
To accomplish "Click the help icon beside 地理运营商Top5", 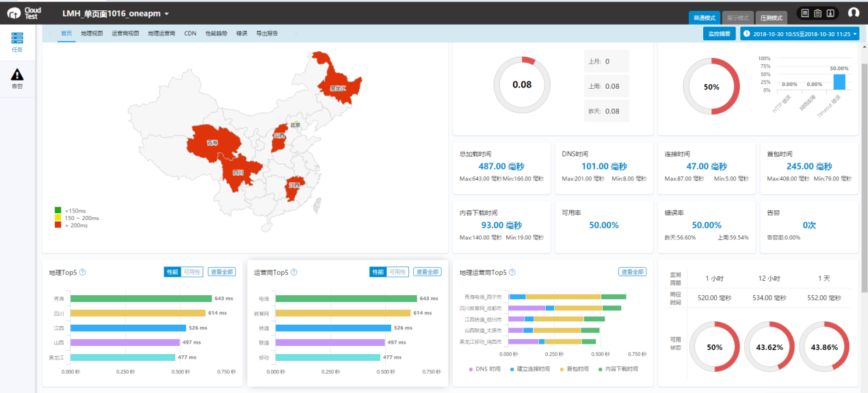I will [512, 272].
